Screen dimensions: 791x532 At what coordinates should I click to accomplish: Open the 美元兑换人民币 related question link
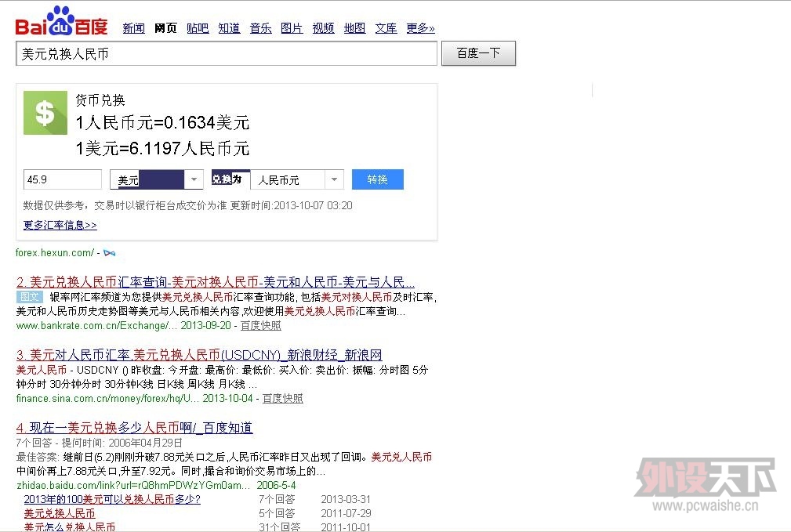(x=60, y=513)
